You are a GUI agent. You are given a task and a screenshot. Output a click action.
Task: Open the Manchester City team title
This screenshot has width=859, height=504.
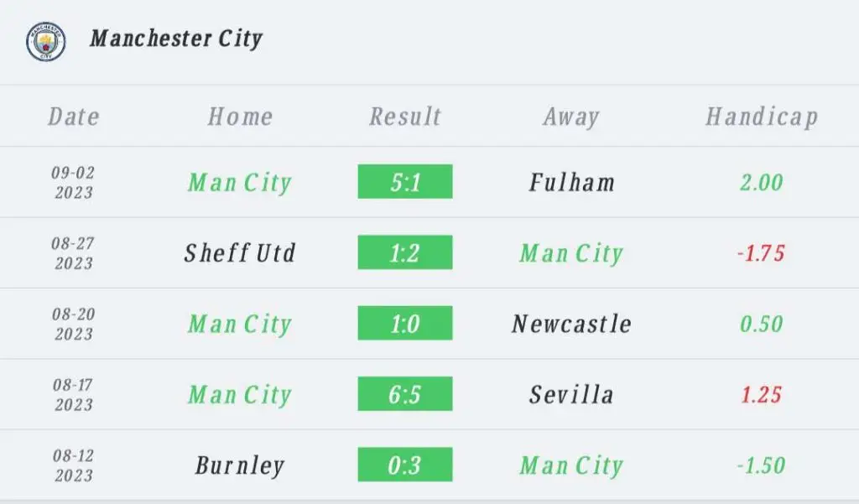pyautogui.click(x=176, y=39)
